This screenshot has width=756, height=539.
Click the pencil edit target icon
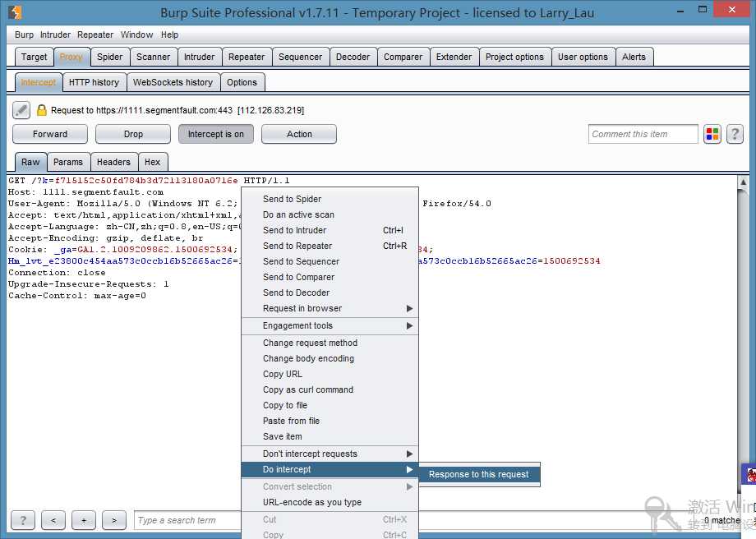[x=21, y=110]
